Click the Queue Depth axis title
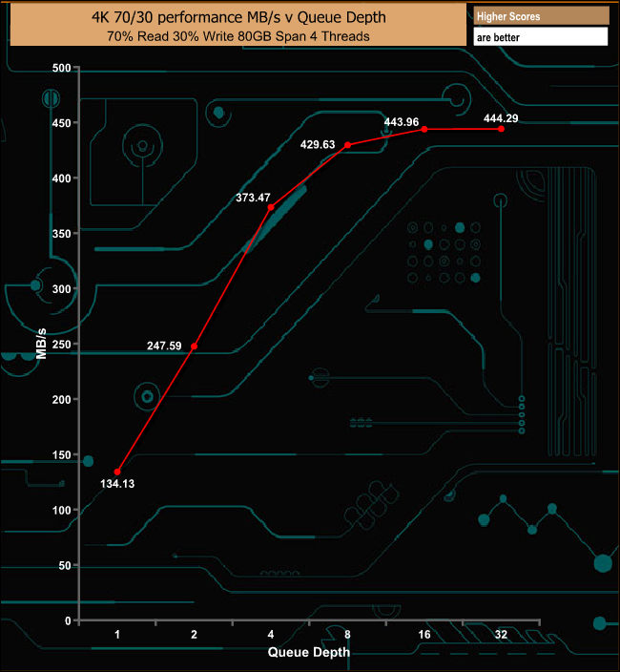Screen dimensions: 620x672 click(x=308, y=652)
